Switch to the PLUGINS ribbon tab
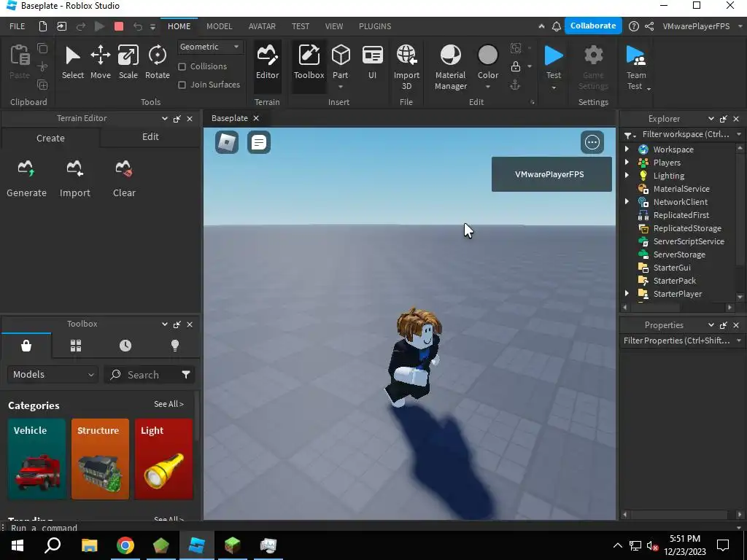 tap(375, 26)
